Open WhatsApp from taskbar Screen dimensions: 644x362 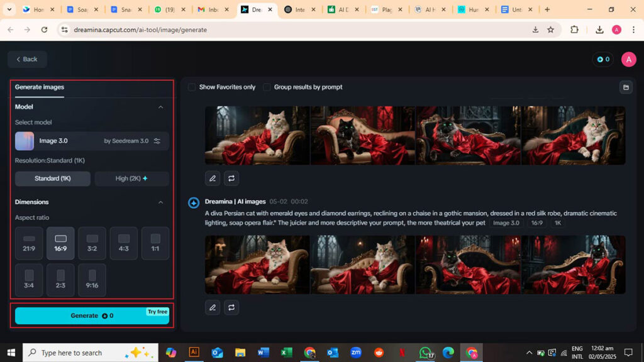click(426, 353)
